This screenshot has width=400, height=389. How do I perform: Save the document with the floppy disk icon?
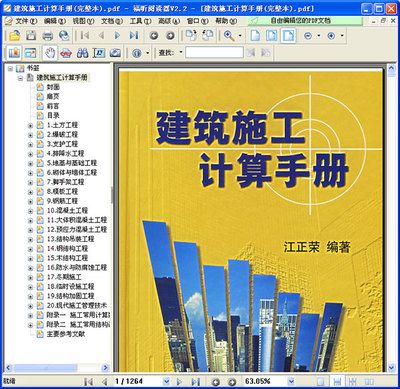tap(31, 35)
